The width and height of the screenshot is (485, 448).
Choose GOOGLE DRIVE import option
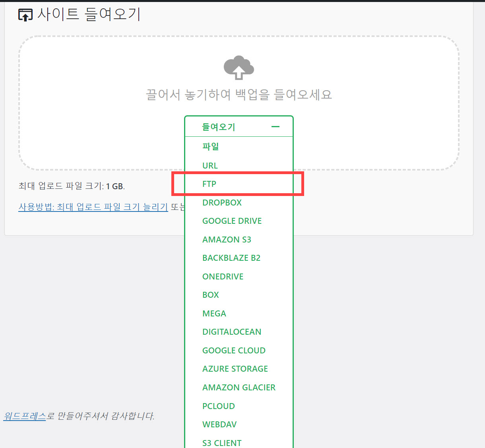[x=232, y=221]
